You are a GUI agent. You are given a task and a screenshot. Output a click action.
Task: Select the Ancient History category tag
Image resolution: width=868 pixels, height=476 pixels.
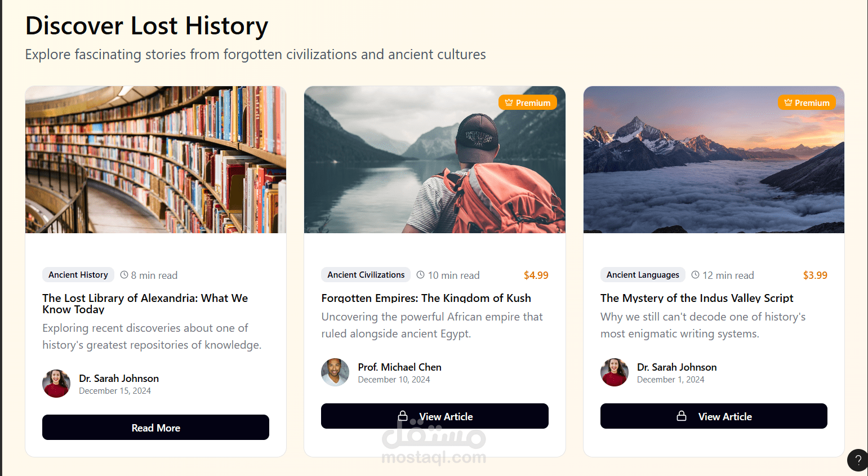tap(78, 275)
